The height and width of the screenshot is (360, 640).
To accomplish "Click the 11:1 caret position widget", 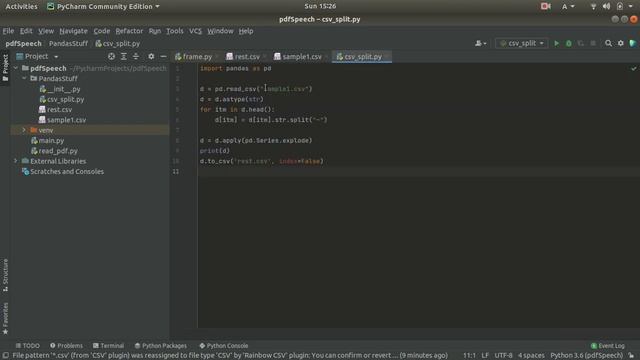I will (469, 356).
